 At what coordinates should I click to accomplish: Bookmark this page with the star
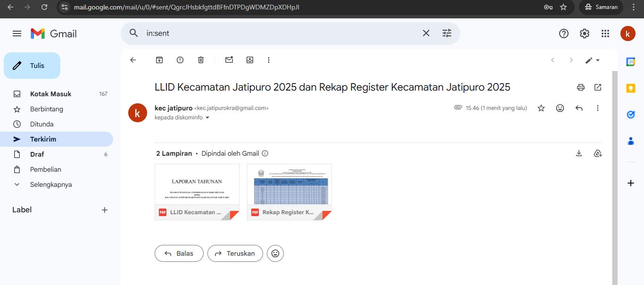coord(563,7)
